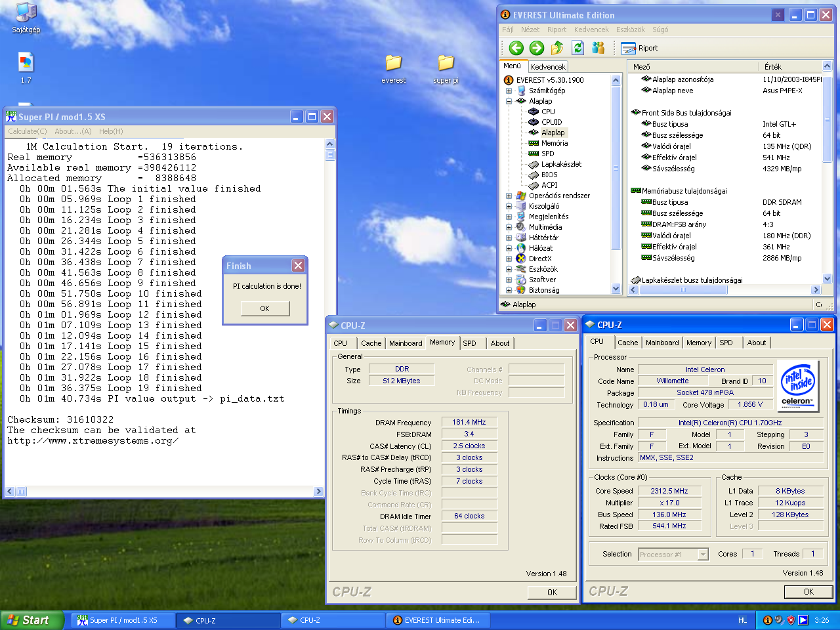Screen dimensions: 840x630
Task: Open the BIOS node in EVEREST tree
Action: pyautogui.click(x=549, y=175)
